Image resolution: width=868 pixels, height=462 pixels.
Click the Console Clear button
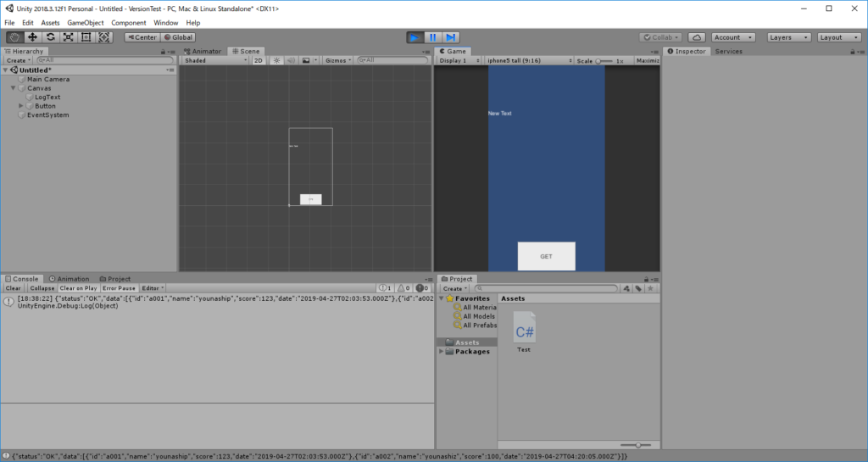pos(14,288)
